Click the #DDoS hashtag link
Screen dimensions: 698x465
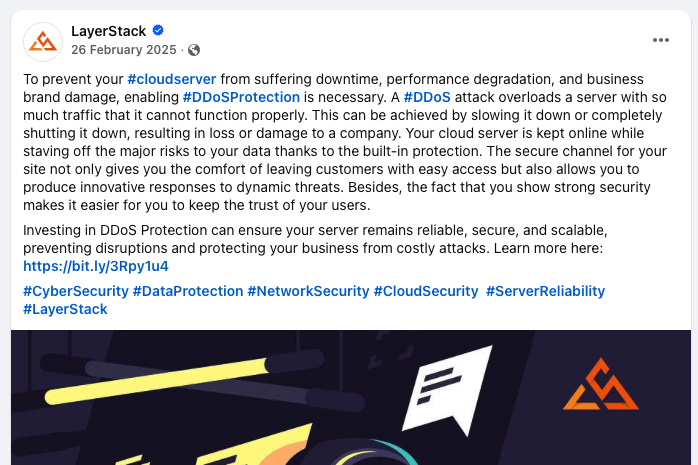(427, 97)
